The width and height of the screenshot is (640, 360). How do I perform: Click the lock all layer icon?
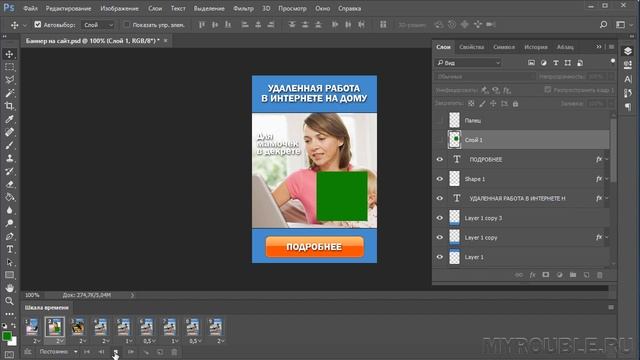[516, 104]
